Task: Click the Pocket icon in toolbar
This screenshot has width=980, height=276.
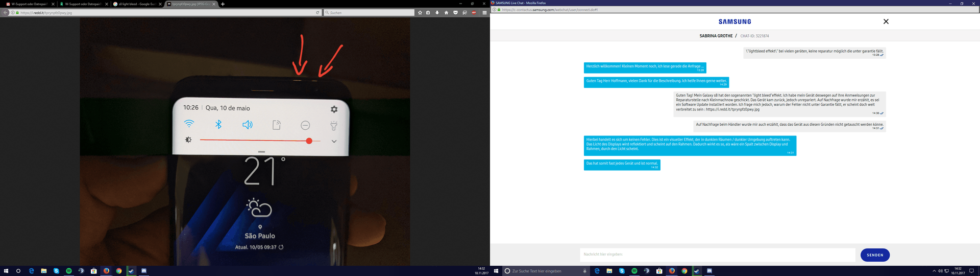Action: 455,13
